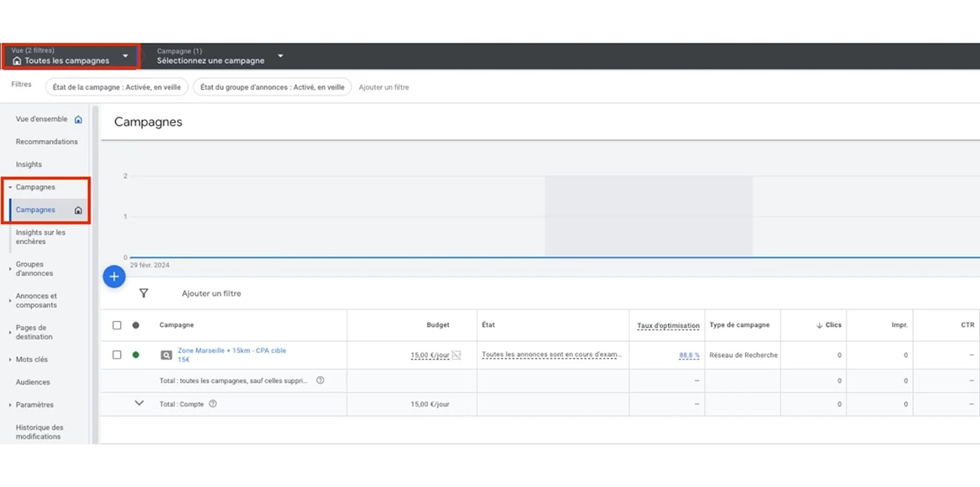Click the green status dot of the Zone Marseille campaign

point(136,355)
